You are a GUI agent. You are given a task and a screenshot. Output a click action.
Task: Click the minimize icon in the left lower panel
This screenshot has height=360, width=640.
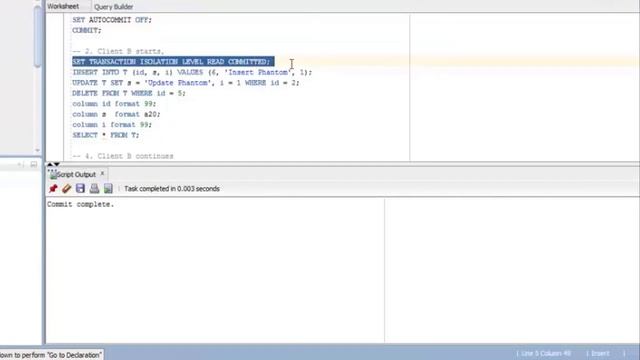[x=34, y=164]
